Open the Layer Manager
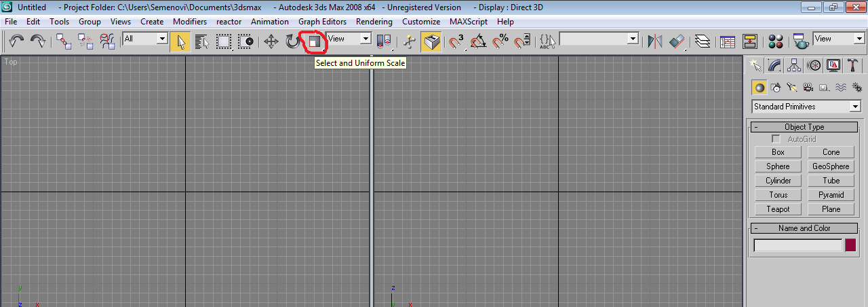Viewport: 868px width, 307px height. pos(703,42)
